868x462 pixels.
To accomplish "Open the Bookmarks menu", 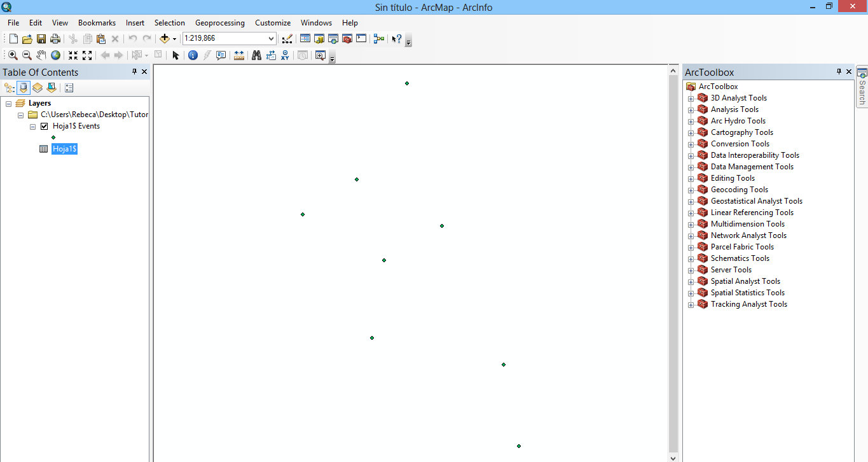I will 97,23.
